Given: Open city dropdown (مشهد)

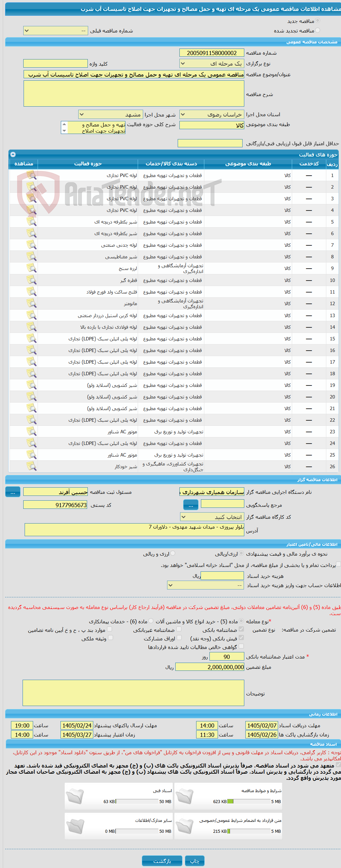Looking at the screenshot, I should click(x=111, y=114).
